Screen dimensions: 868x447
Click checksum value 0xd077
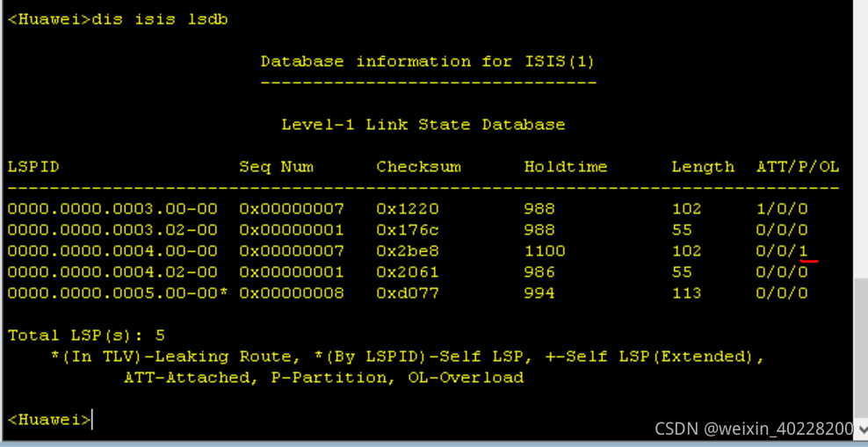pos(408,293)
